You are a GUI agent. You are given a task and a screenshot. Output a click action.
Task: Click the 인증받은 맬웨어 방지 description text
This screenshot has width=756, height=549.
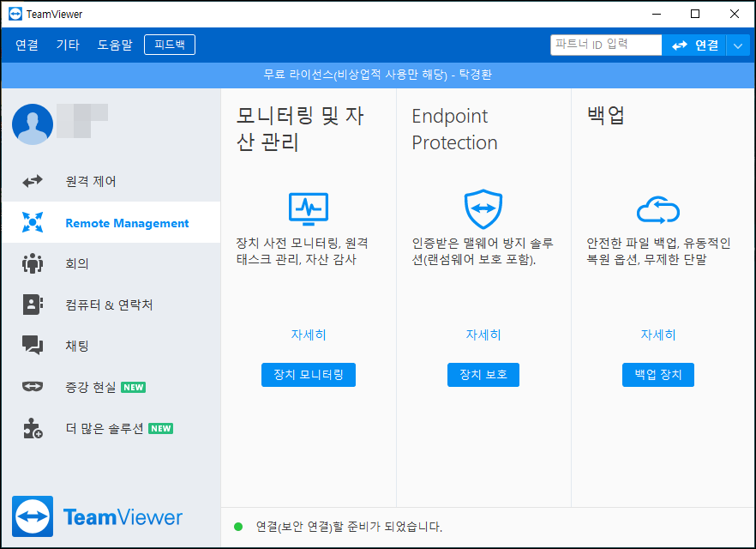tap(482, 250)
